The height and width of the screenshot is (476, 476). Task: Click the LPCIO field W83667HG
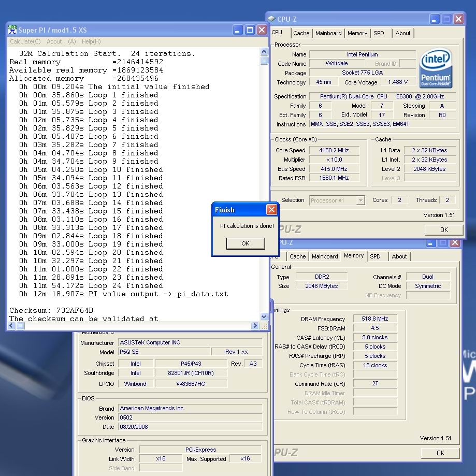[191, 384]
